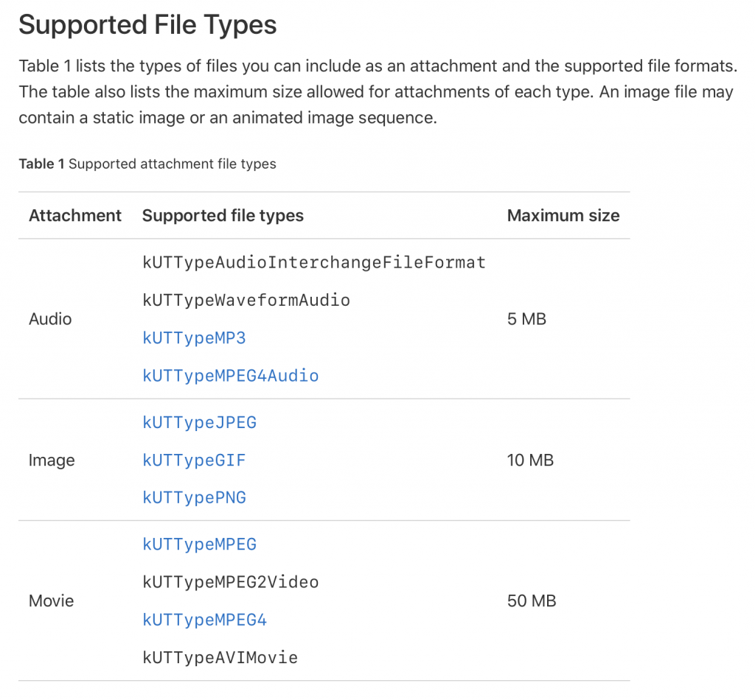Open the kUTTypeMP3 link

coord(194,338)
